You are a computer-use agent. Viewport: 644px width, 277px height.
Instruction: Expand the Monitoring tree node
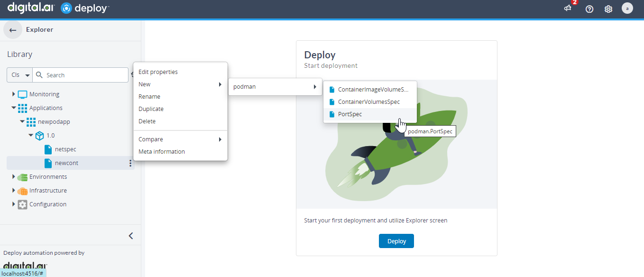click(x=14, y=94)
